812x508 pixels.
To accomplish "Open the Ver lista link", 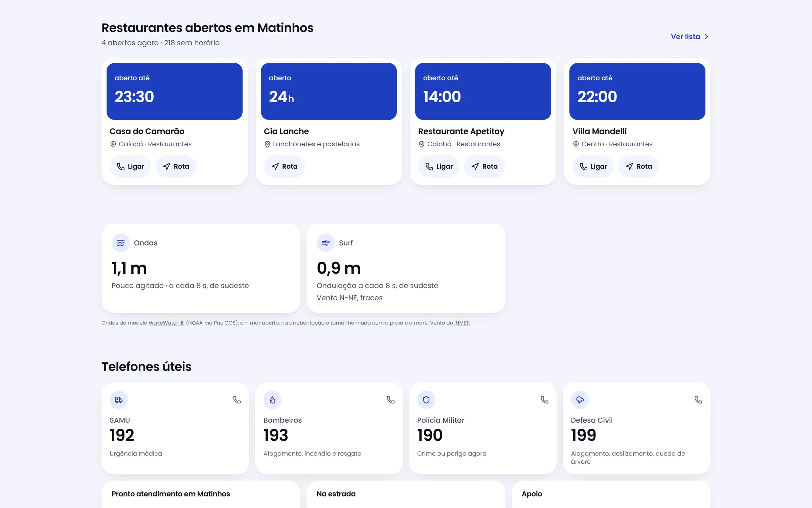I will click(690, 37).
